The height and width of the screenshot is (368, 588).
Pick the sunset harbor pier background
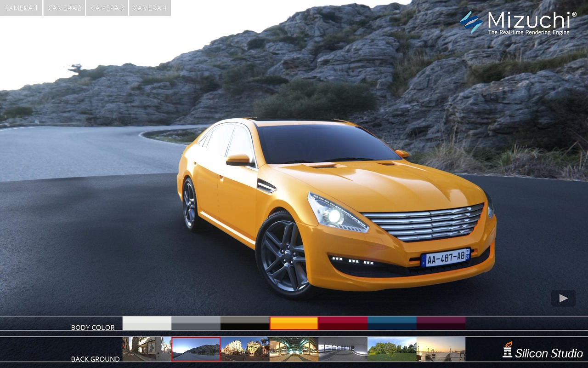pyautogui.click(x=441, y=349)
